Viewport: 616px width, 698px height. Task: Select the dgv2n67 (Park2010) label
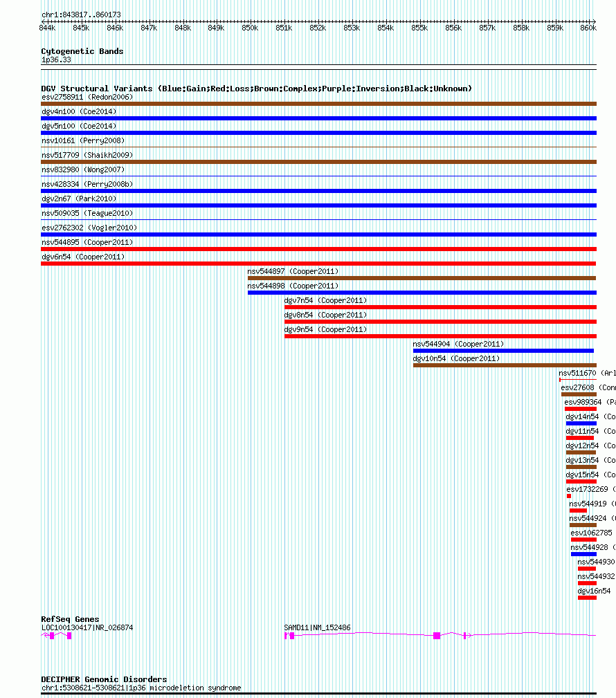click(x=79, y=199)
